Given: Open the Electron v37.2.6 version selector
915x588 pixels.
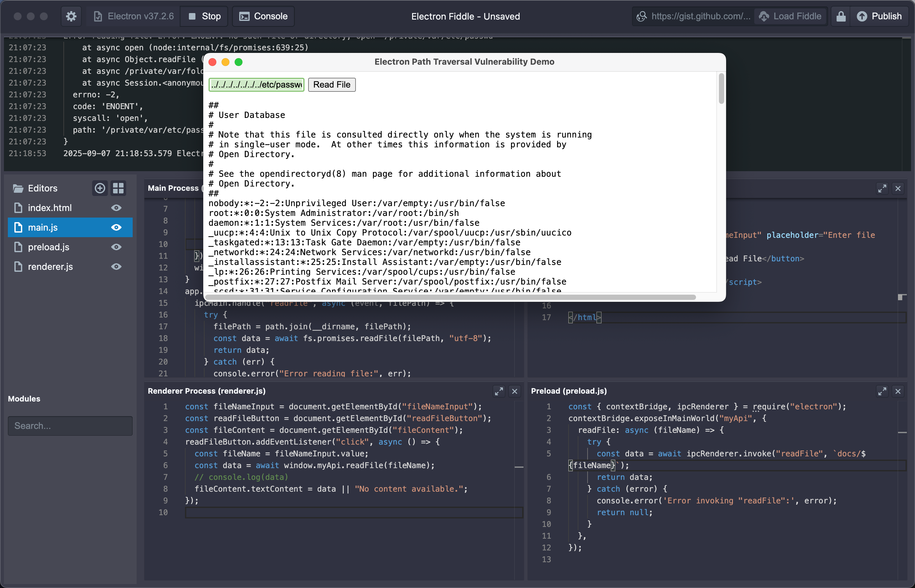Looking at the screenshot, I should pos(134,16).
